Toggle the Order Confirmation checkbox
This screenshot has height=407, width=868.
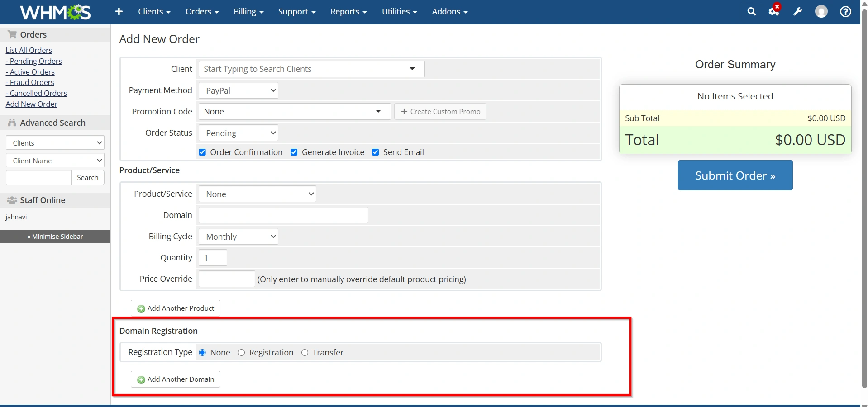202,152
